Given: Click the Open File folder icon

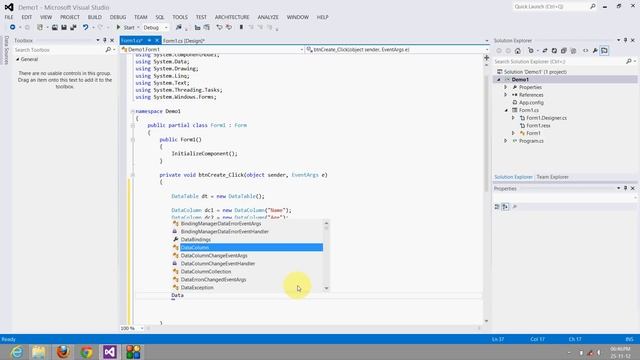Looking at the screenshot, I should (55, 27).
